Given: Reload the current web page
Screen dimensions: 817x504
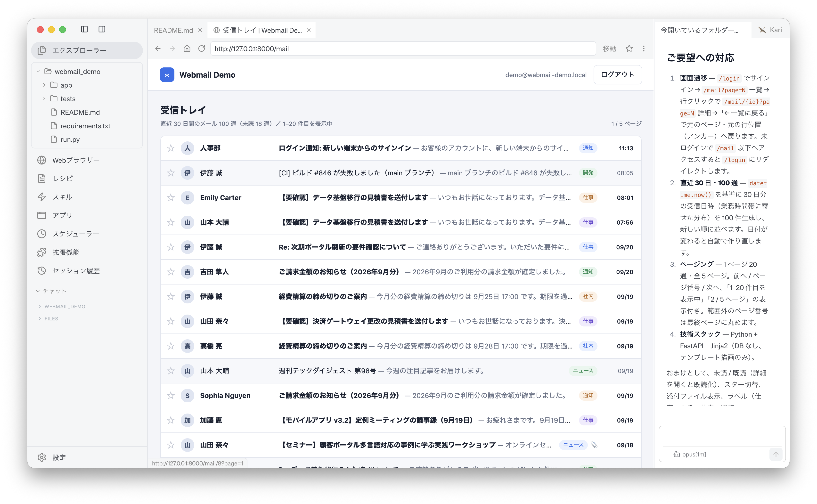Looking at the screenshot, I should [202, 49].
